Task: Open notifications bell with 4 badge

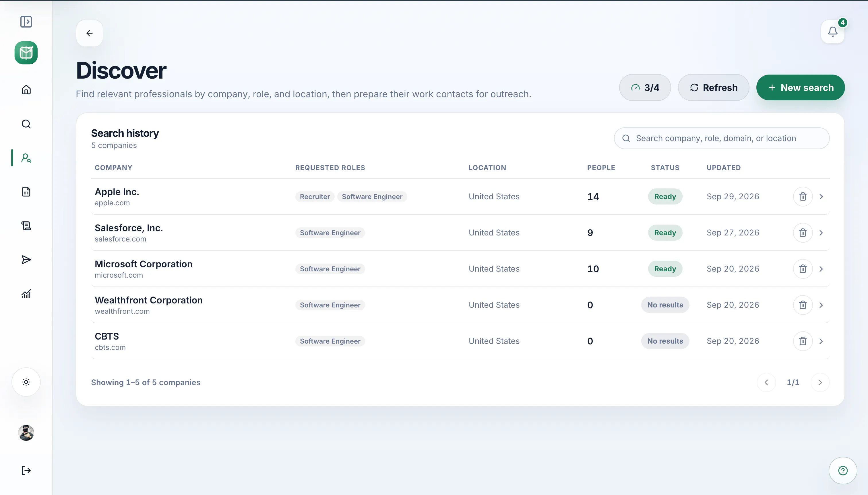Action: pyautogui.click(x=833, y=32)
